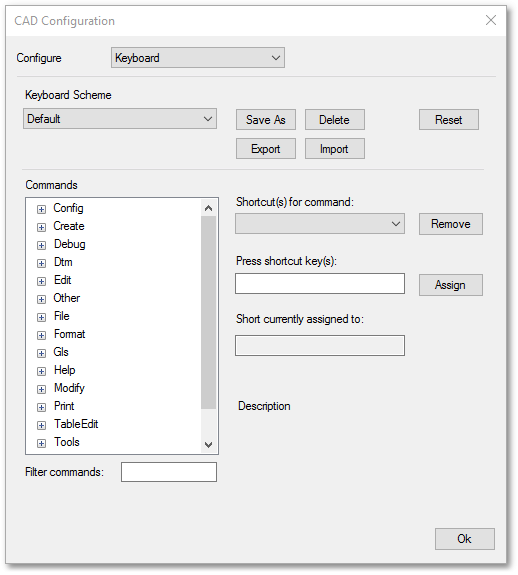Click the Commands list scroll up arrow
Screen dimensions: 518x575
pos(209,208)
